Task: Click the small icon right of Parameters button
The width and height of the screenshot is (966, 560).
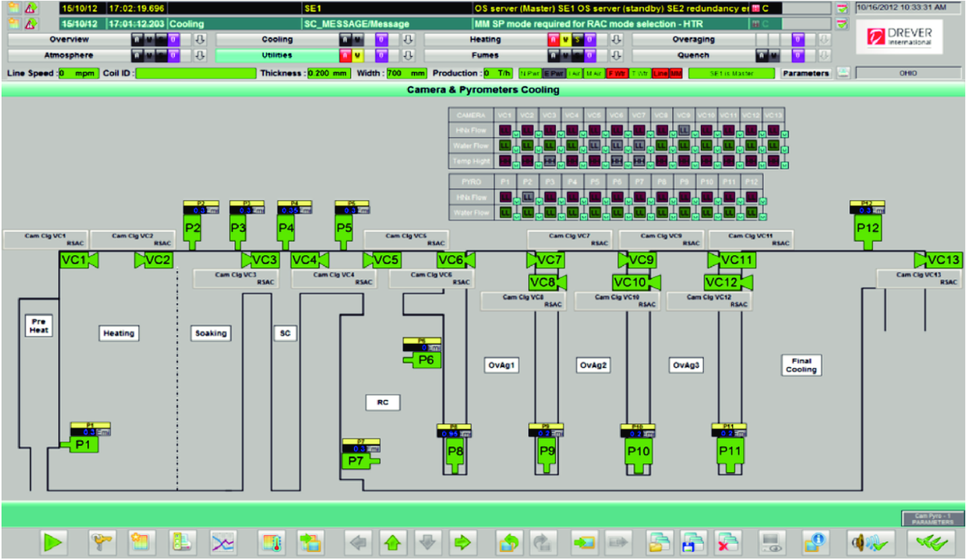Action: point(843,73)
